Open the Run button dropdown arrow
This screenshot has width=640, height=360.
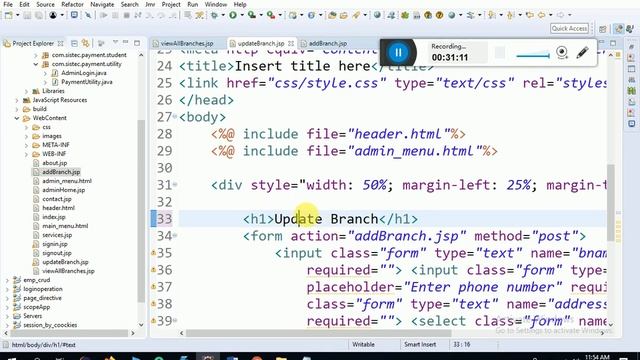click(242, 15)
